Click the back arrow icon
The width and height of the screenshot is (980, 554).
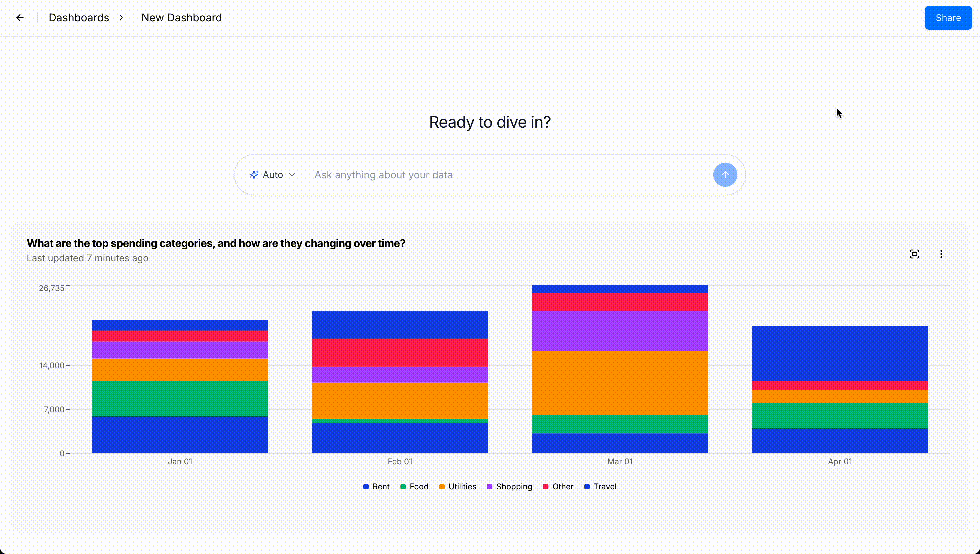(20, 18)
